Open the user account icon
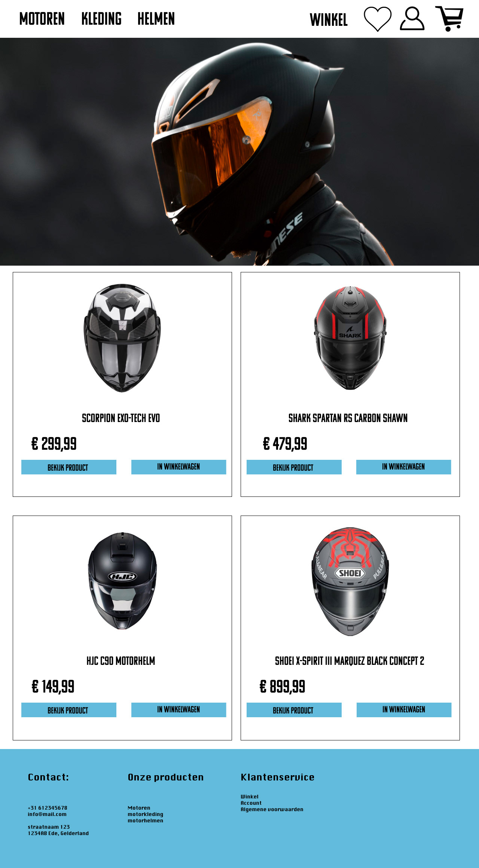 coord(412,18)
